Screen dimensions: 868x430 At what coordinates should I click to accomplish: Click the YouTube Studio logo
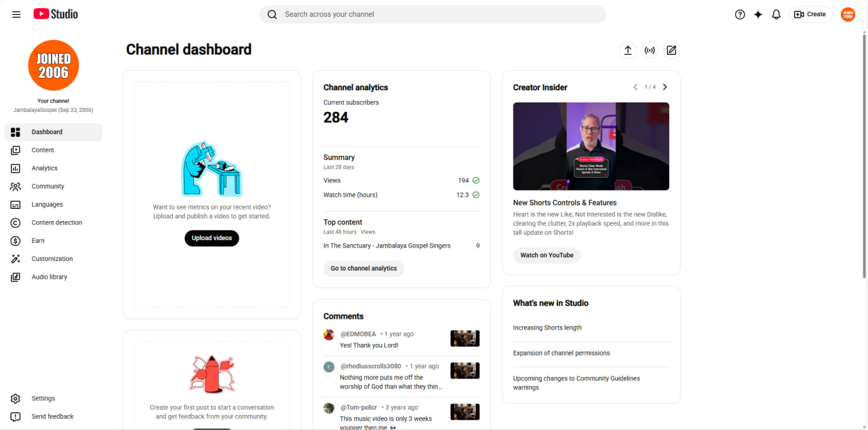coord(56,14)
